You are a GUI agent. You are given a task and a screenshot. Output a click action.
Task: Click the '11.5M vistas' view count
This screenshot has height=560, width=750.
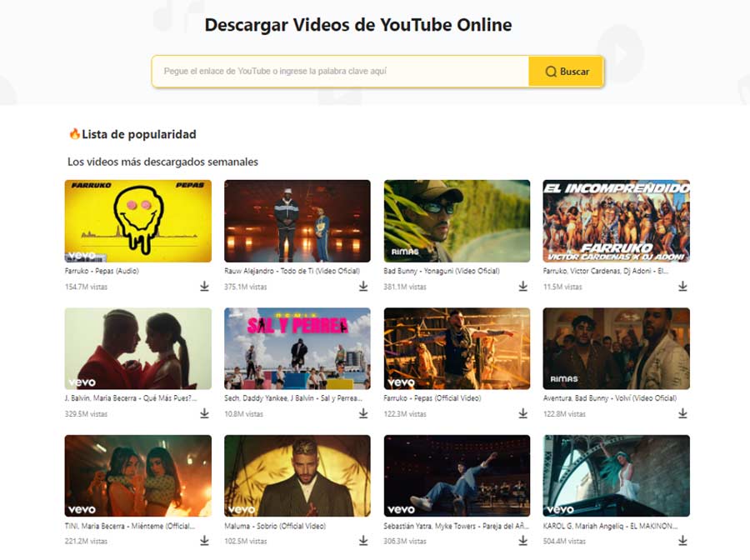[x=562, y=287]
